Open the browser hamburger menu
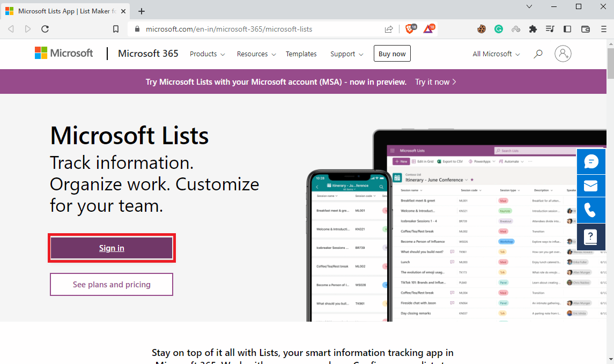Image resolution: width=614 pixels, height=364 pixels. point(603,29)
